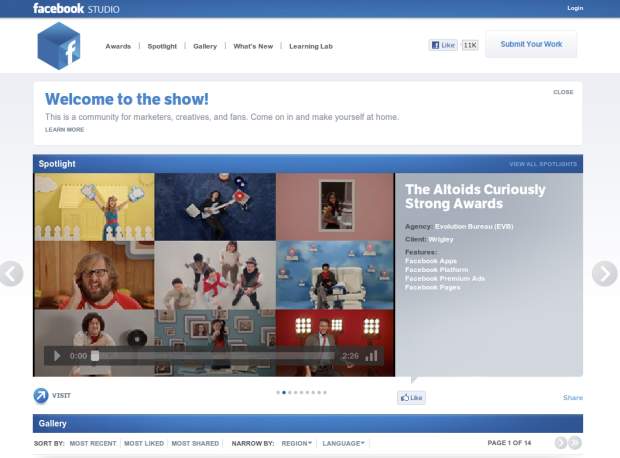Click the PAGE 1 OF 14 text
Image resolution: width=620 pixels, height=458 pixels.
pyautogui.click(x=509, y=443)
